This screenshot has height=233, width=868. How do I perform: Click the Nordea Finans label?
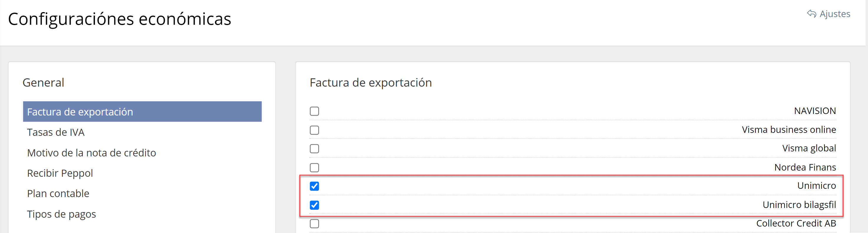point(805,167)
